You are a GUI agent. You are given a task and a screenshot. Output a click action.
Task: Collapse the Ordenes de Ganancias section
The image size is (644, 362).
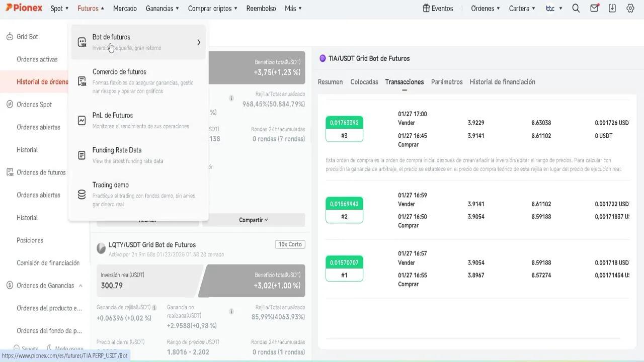click(80, 286)
